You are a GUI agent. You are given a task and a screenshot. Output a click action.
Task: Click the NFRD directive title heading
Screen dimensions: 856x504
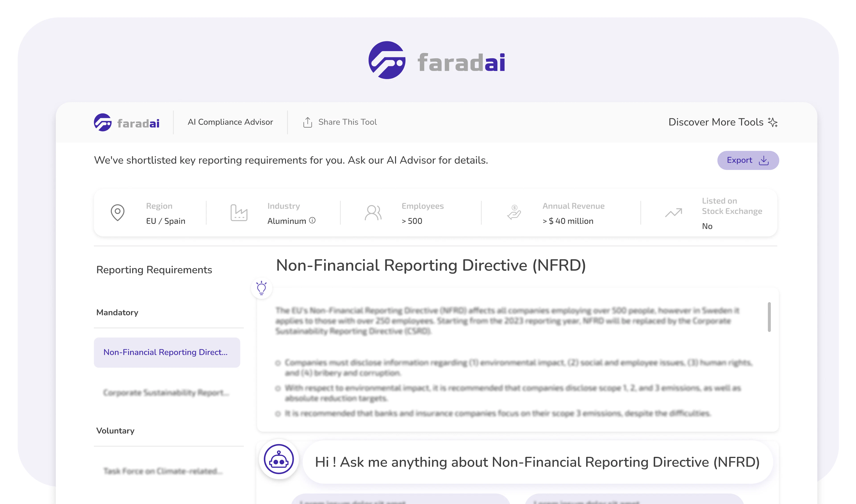pyautogui.click(x=431, y=265)
